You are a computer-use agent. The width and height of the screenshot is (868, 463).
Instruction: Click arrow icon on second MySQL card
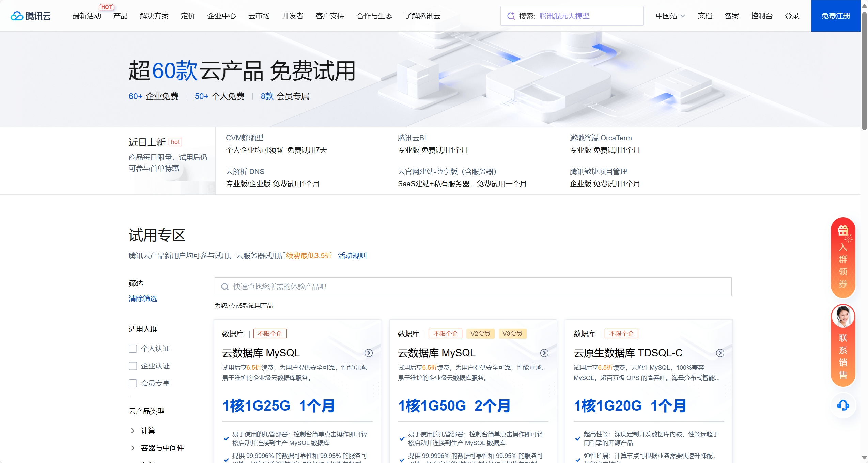pyautogui.click(x=544, y=353)
